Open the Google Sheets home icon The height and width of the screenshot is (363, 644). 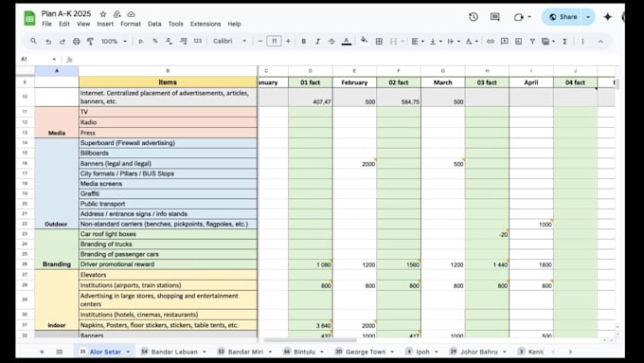(29, 18)
